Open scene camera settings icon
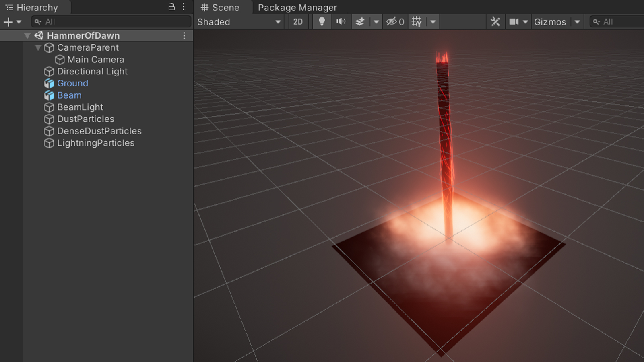Image resolution: width=644 pixels, height=362 pixels. [x=514, y=22]
